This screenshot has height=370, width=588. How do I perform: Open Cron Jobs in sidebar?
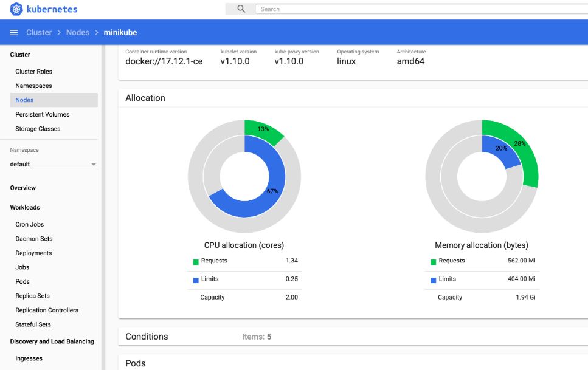30,224
